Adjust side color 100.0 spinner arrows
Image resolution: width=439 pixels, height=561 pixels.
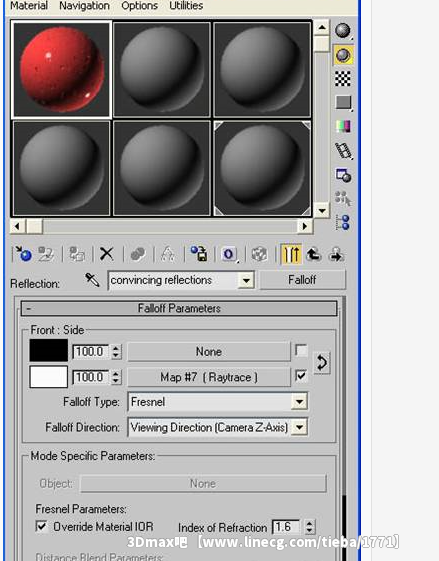click(116, 377)
